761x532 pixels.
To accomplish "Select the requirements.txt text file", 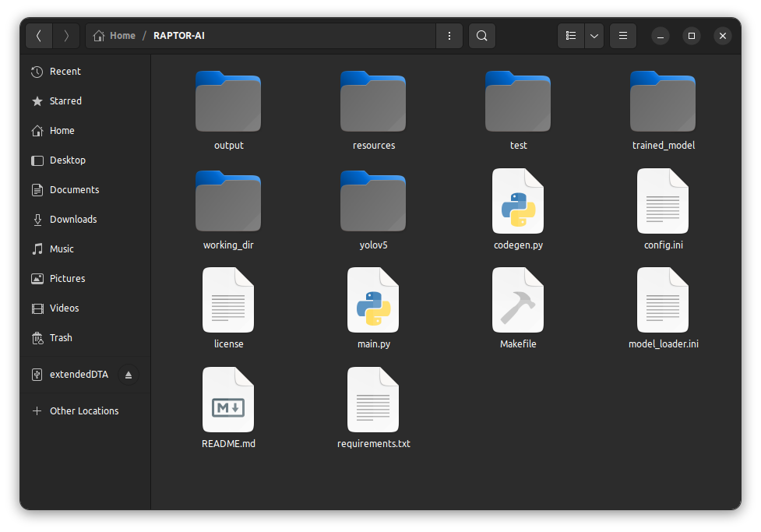I will click(x=373, y=400).
